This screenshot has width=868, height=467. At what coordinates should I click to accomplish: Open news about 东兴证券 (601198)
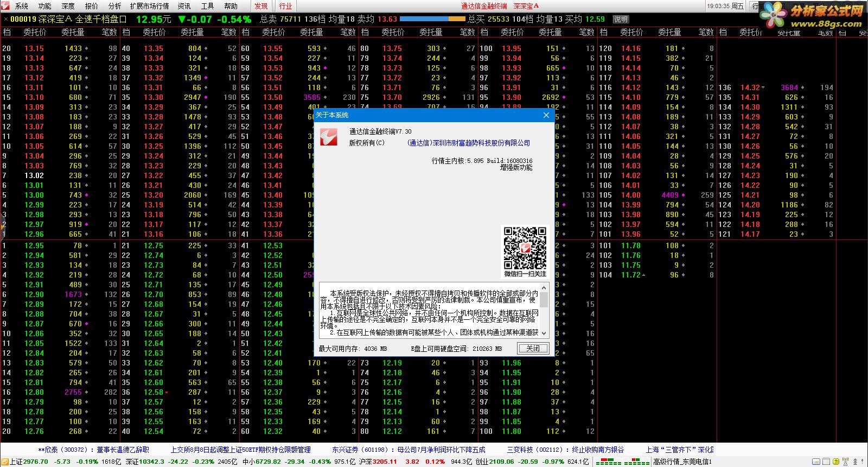pyautogui.click(x=409, y=450)
